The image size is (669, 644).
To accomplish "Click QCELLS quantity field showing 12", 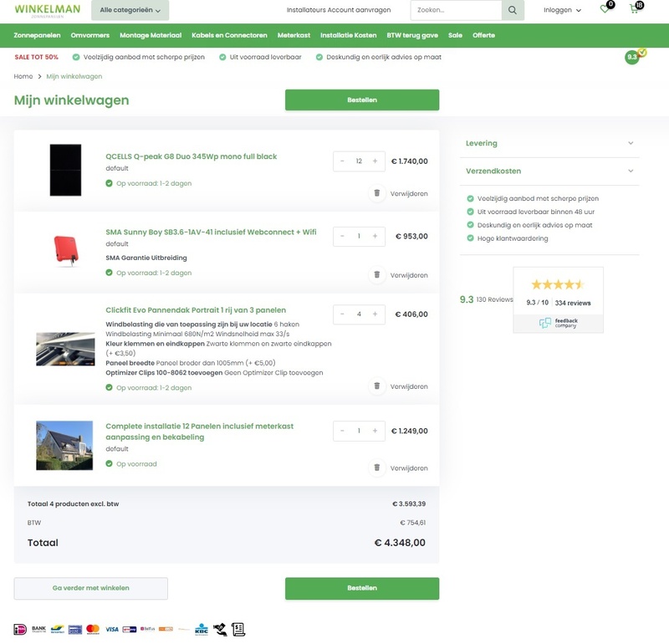I will coord(359,161).
